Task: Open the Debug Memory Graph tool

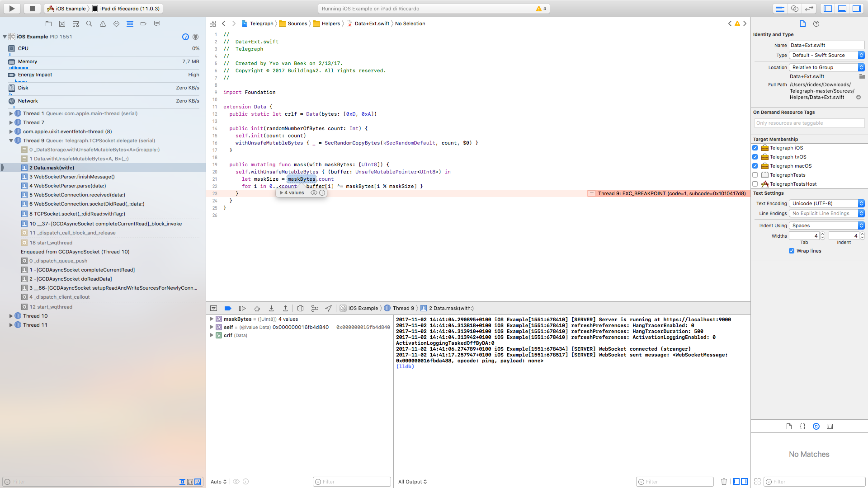Action: (x=315, y=308)
